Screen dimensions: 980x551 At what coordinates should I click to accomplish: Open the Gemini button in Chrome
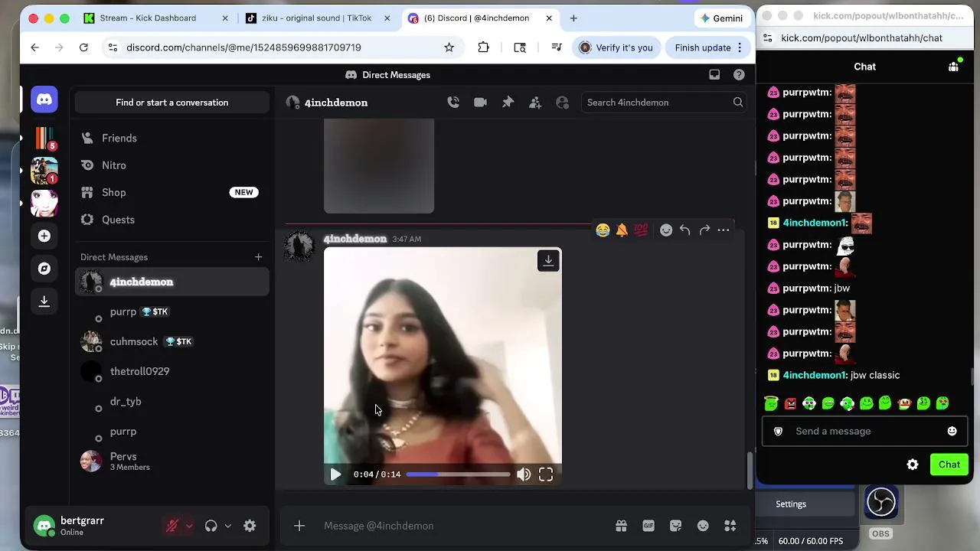pos(721,18)
